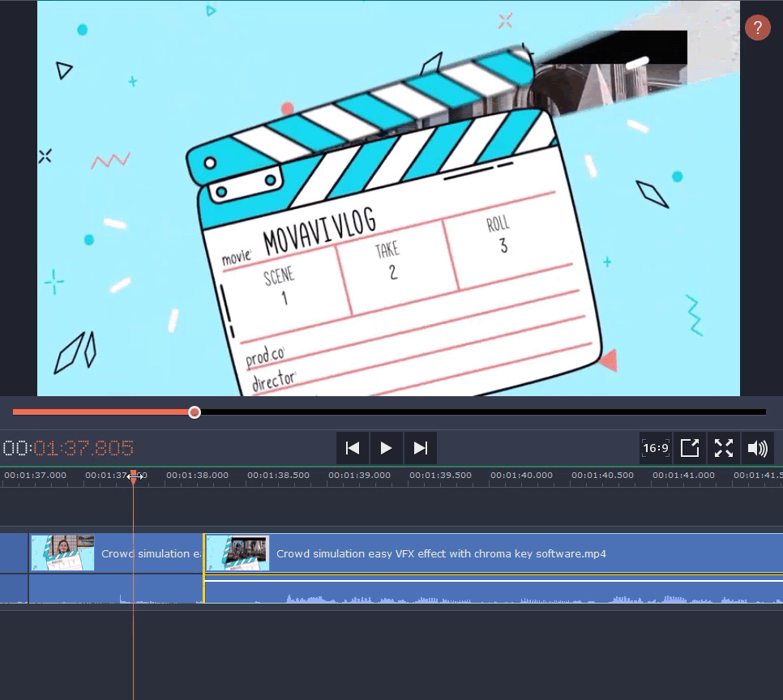Screen dimensions: 783x700
Task: Click the audio waveform under the first clip
Action: [x=116, y=589]
